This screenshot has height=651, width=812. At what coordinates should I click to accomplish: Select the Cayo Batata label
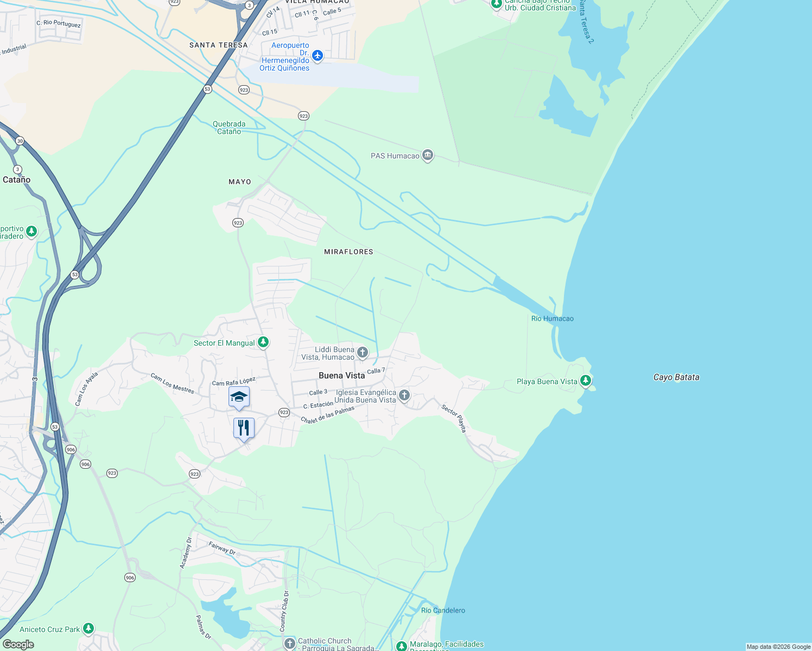point(676,377)
